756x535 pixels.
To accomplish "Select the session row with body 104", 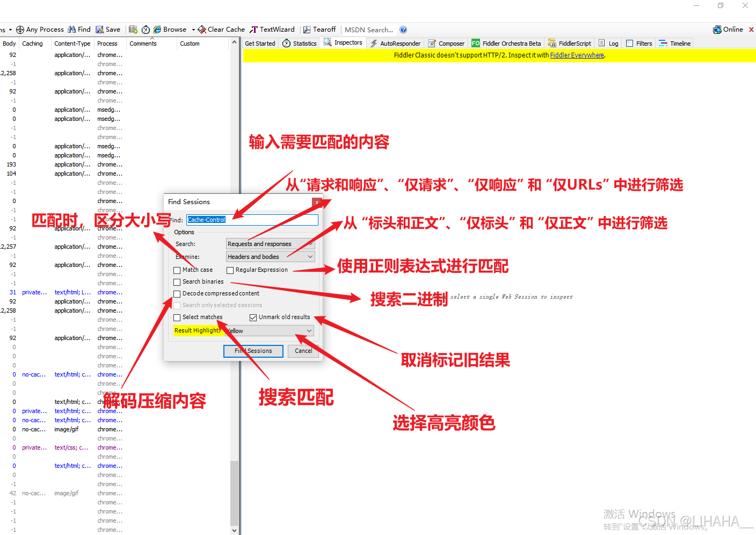I will [115, 173].
